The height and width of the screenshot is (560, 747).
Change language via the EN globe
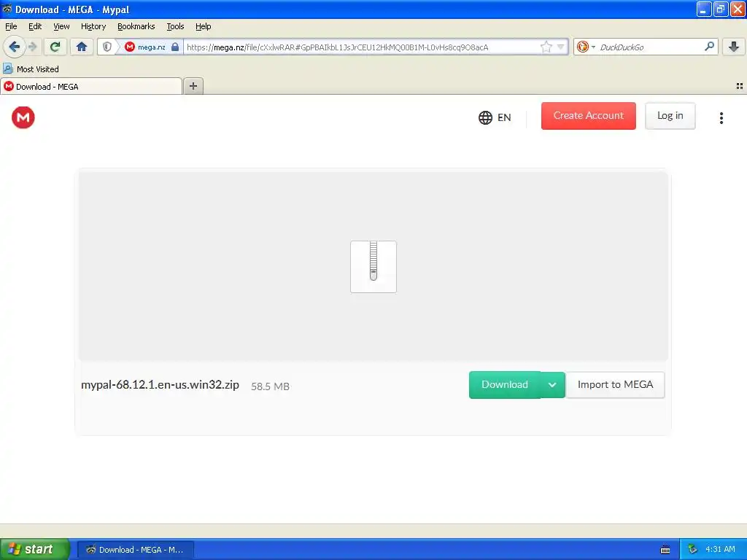(495, 117)
